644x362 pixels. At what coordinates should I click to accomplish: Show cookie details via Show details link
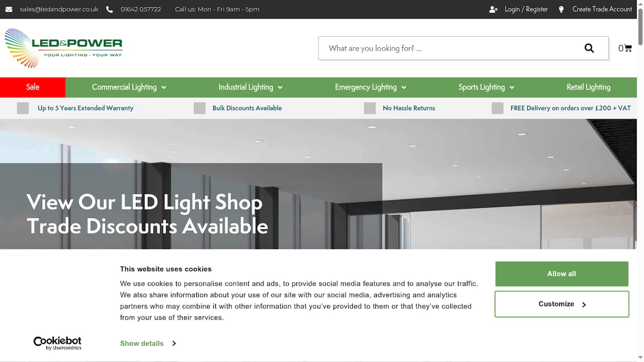click(x=142, y=343)
